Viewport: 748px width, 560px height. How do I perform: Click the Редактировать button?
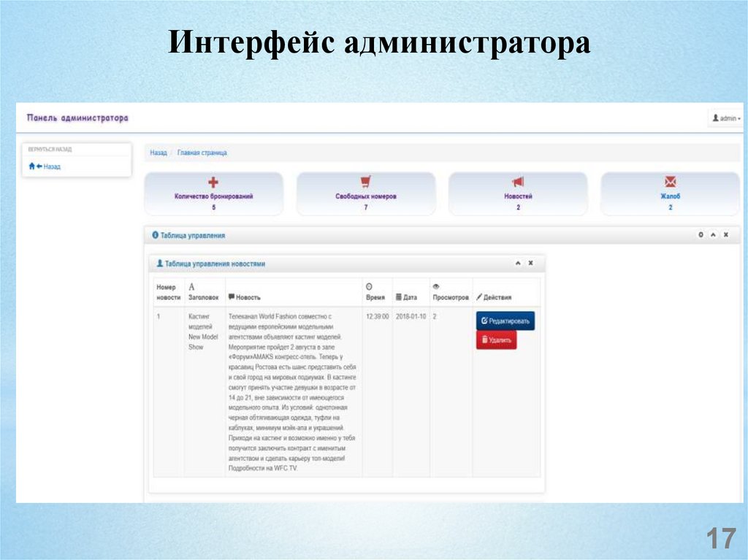point(505,321)
